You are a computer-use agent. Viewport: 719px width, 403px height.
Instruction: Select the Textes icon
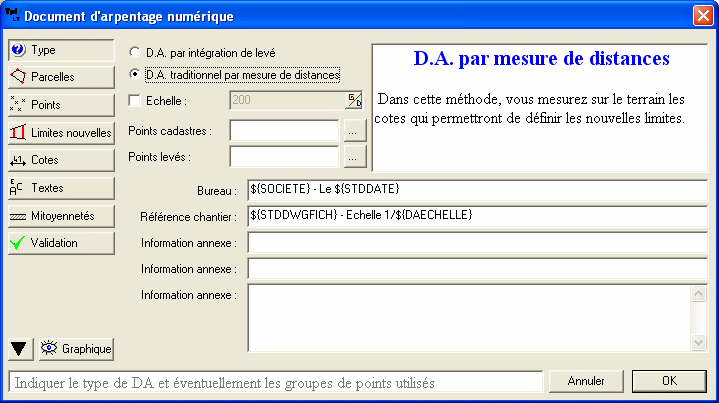coord(18,187)
